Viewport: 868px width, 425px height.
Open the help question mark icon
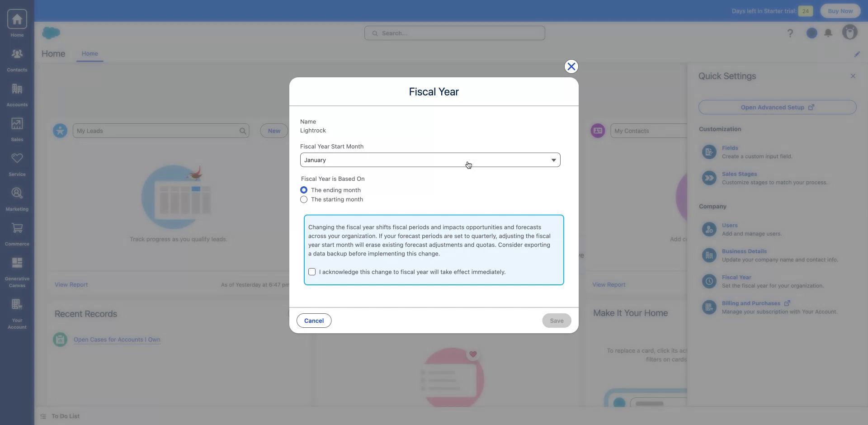(x=790, y=33)
